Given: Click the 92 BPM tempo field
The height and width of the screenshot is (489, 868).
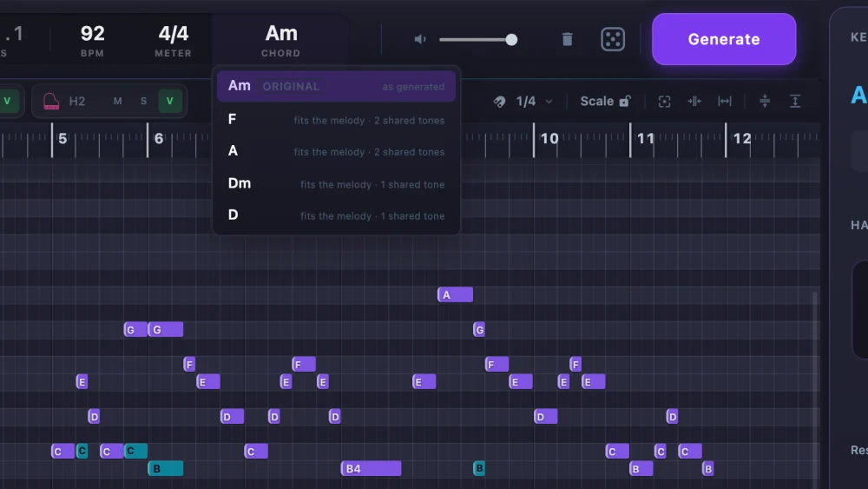Looking at the screenshot, I should (93, 40).
